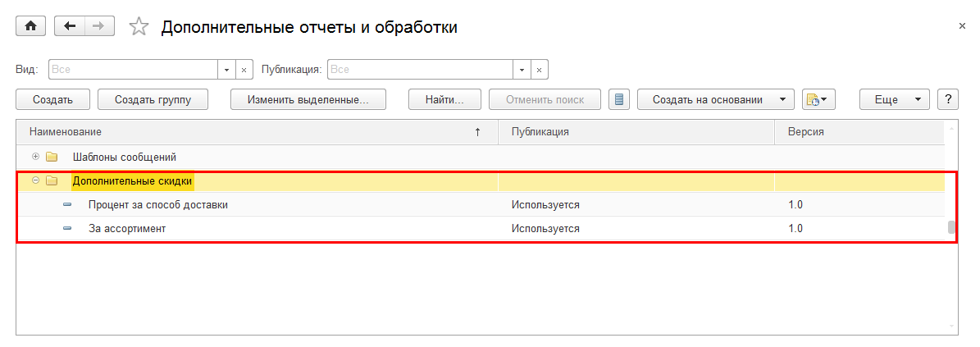980x347 pixels.
Task: Open the Публикация dropdown list
Action: tap(522, 71)
